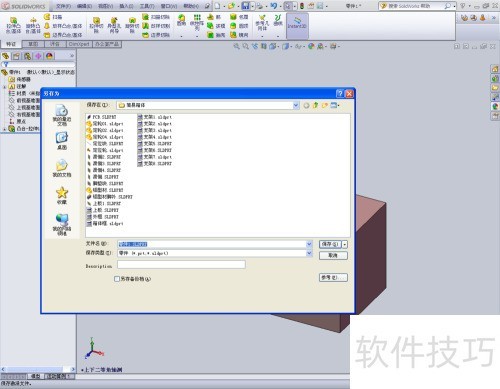Open the save-as-type dropdown
Screen dimensions: 500x389
[x=309, y=253]
